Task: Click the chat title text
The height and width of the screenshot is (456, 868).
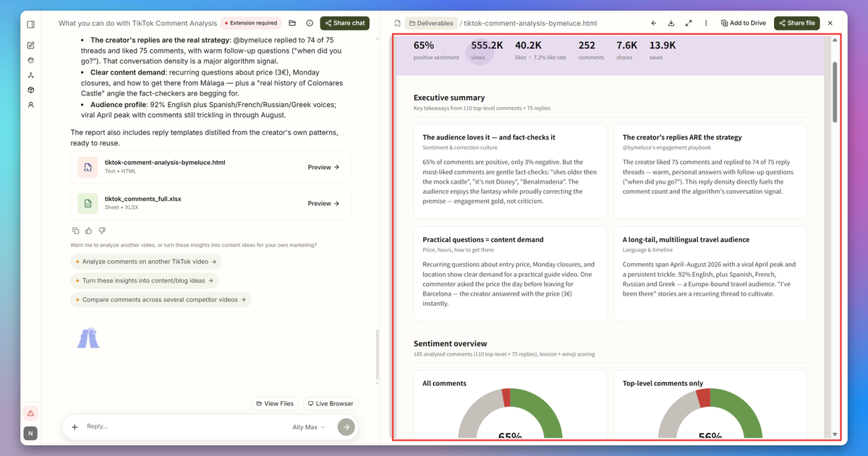Action: coord(137,23)
